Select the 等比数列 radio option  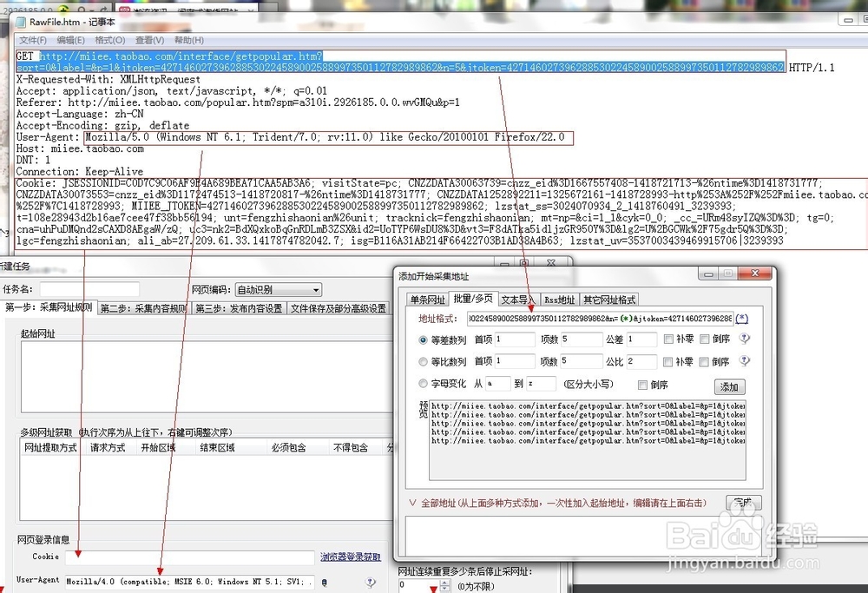pyautogui.click(x=423, y=361)
